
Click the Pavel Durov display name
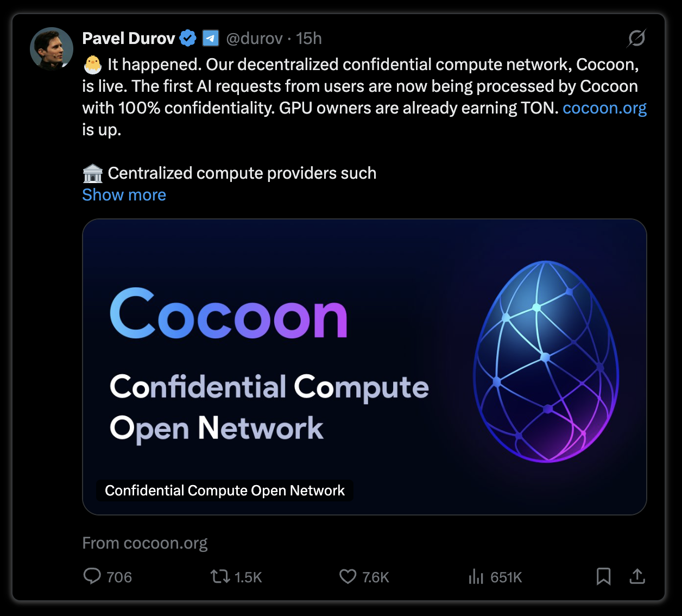[x=129, y=39]
